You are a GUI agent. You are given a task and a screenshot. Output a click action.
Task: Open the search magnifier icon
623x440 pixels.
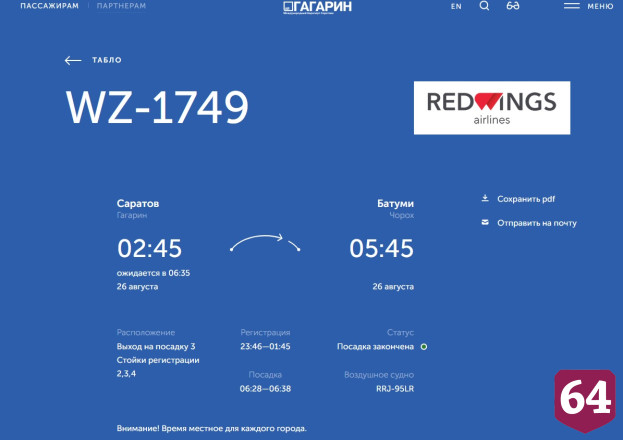coord(484,6)
